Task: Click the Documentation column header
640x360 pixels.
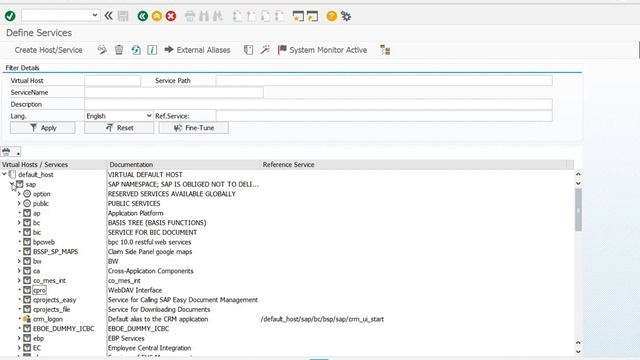Action: [131, 164]
